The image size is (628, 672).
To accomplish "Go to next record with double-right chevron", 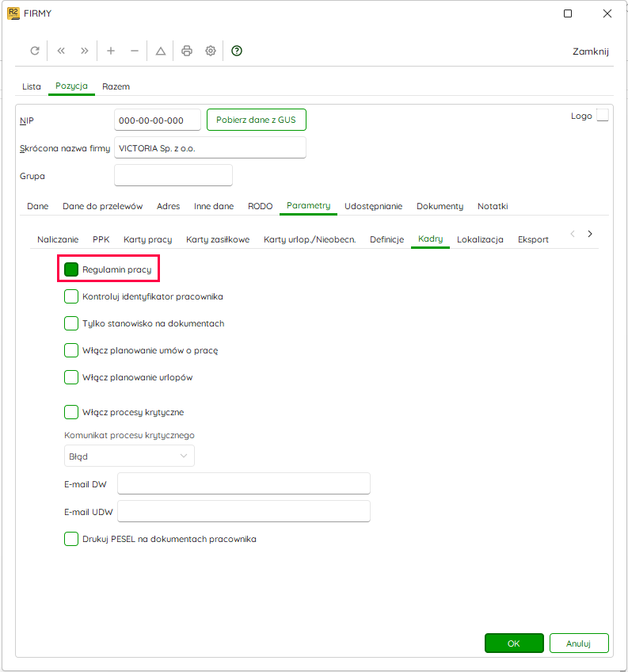I will tap(85, 51).
